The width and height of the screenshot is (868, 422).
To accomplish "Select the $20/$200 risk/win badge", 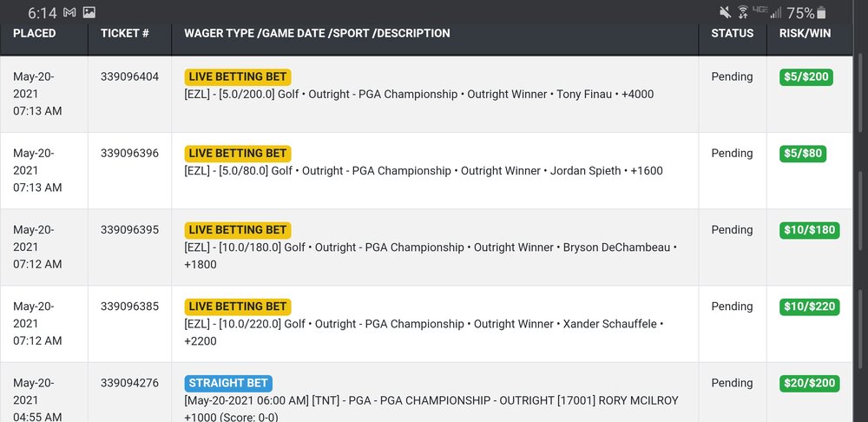I will pyautogui.click(x=809, y=383).
